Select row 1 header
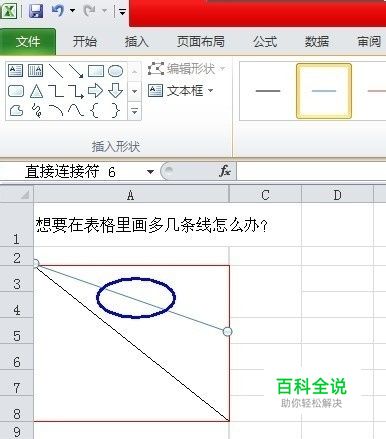 coord(16,225)
